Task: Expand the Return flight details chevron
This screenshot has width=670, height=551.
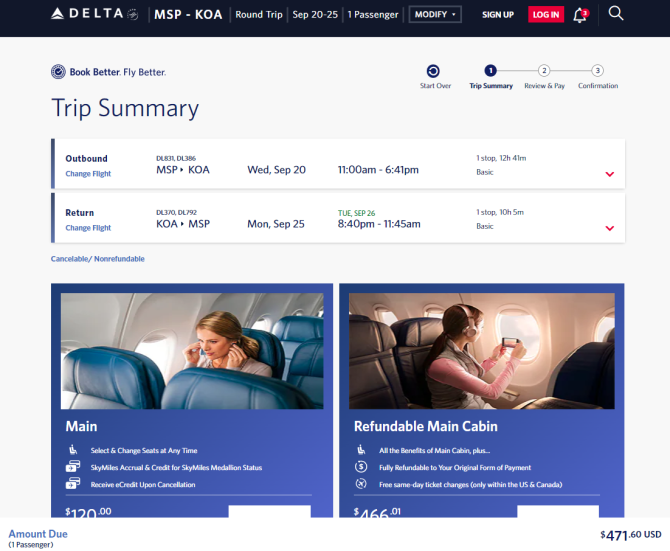Action: point(610,228)
